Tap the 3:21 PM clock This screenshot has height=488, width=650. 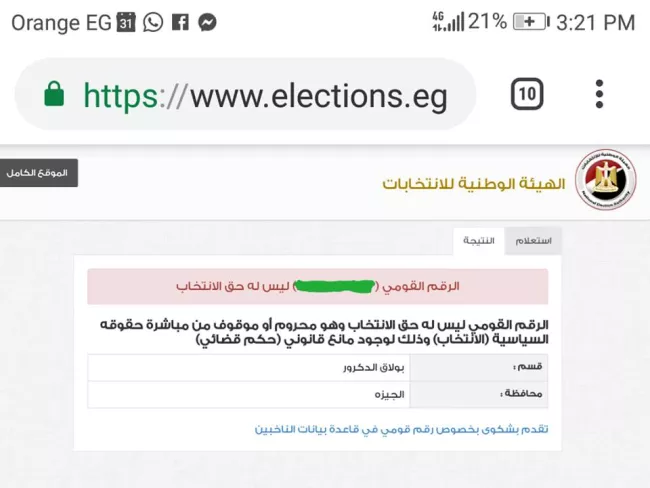pos(595,22)
